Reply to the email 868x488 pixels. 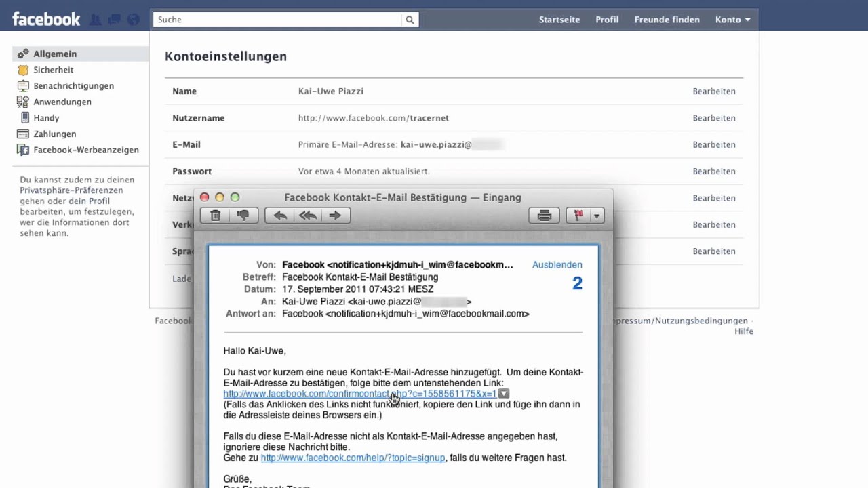[x=280, y=216]
